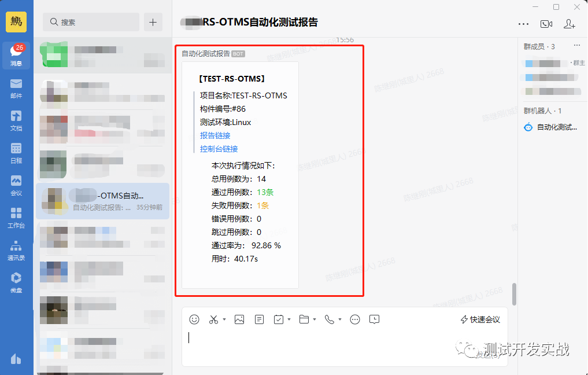Screen dimensions: 588x375
Task: Click the 总用例数为: 14 line
Action: click(x=239, y=179)
